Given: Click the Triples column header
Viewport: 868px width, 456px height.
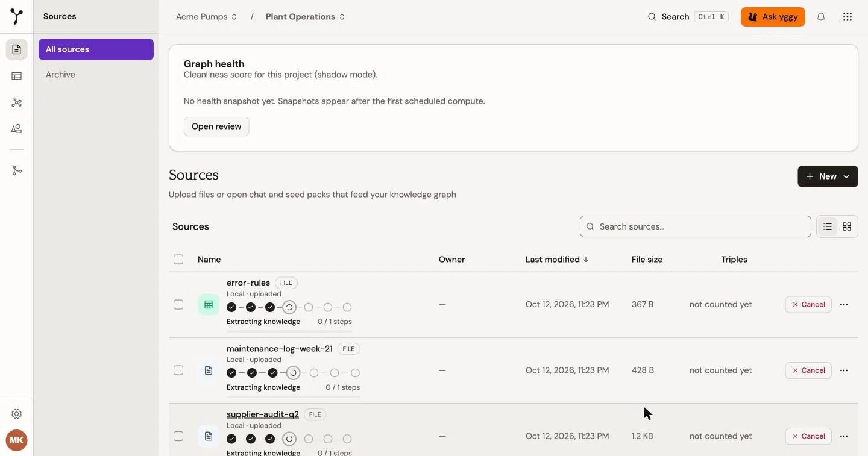Looking at the screenshot, I should (x=734, y=260).
